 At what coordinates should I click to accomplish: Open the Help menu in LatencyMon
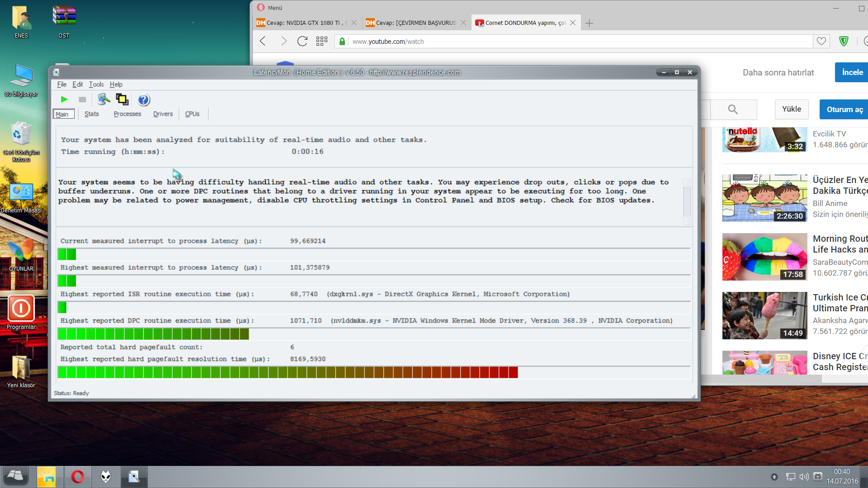pyautogui.click(x=116, y=84)
